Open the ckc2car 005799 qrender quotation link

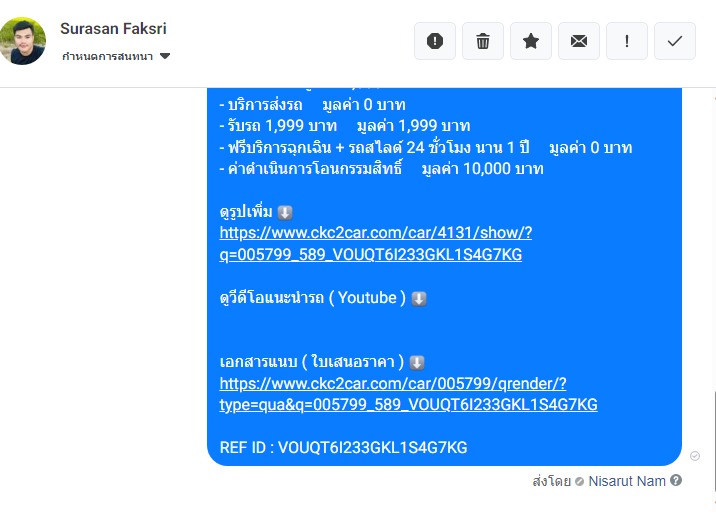408,394
